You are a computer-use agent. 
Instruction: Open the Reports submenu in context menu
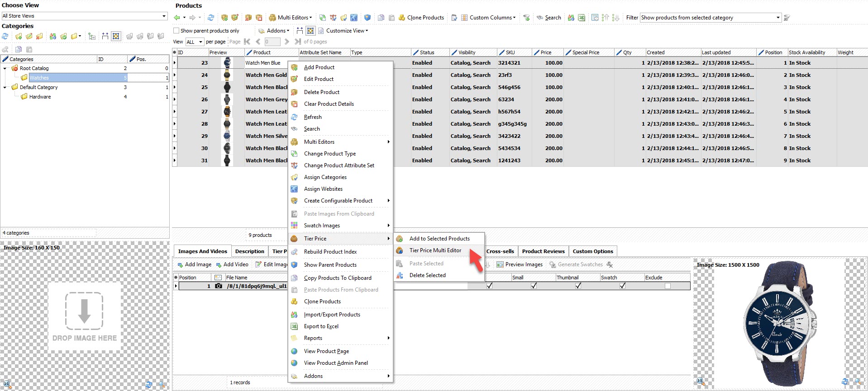(x=340, y=338)
